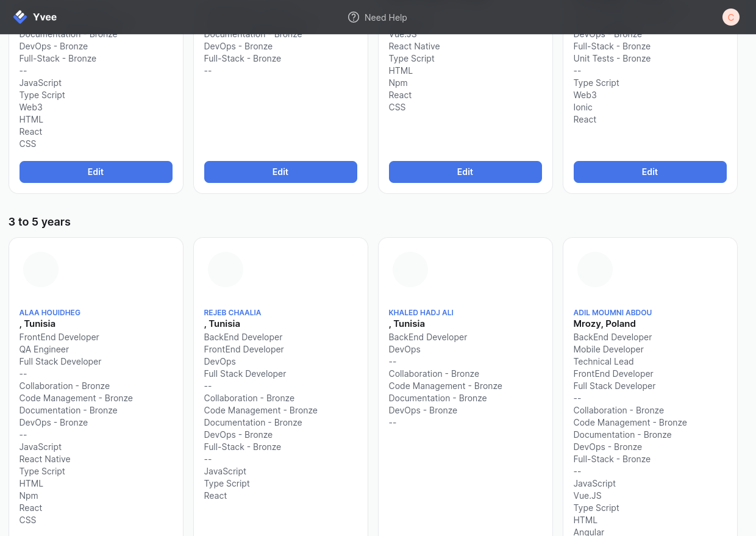Open the KHALED HADJ ALI profile link
Screen dimensions: 756x536
pos(421,313)
